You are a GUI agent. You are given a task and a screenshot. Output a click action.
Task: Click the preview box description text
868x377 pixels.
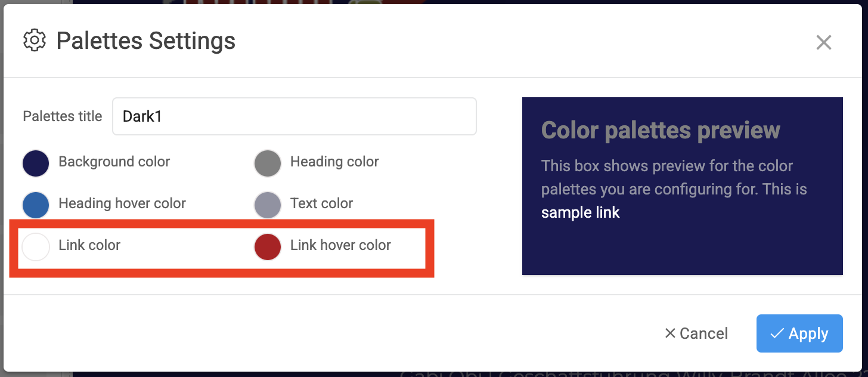[x=674, y=178]
